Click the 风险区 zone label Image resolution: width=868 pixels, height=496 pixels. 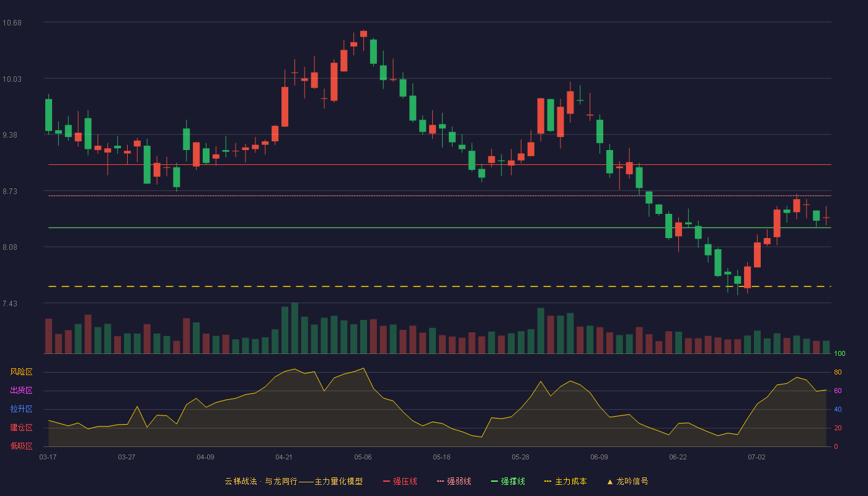(x=21, y=372)
